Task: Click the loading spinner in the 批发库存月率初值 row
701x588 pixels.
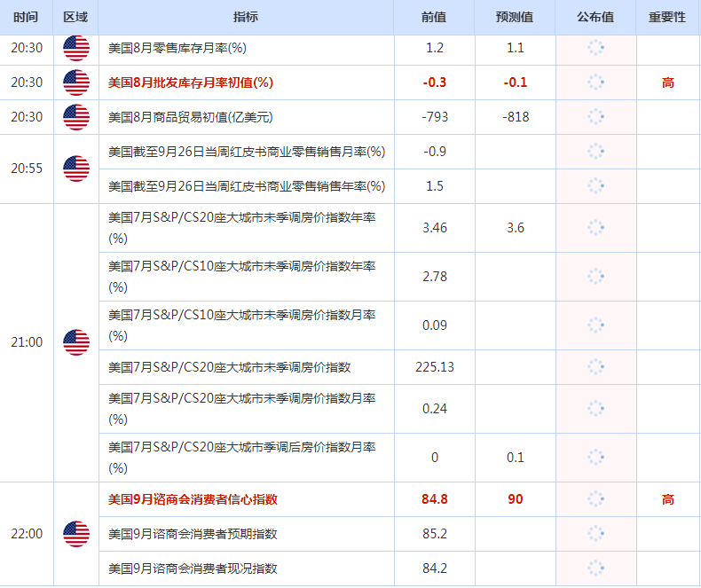Action: tap(595, 82)
